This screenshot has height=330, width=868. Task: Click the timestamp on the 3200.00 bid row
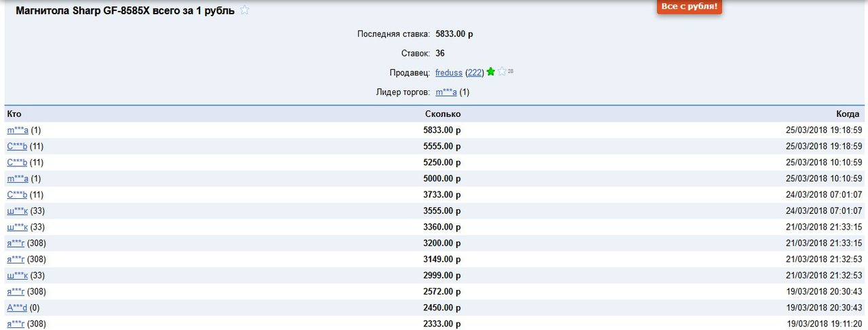coord(824,244)
